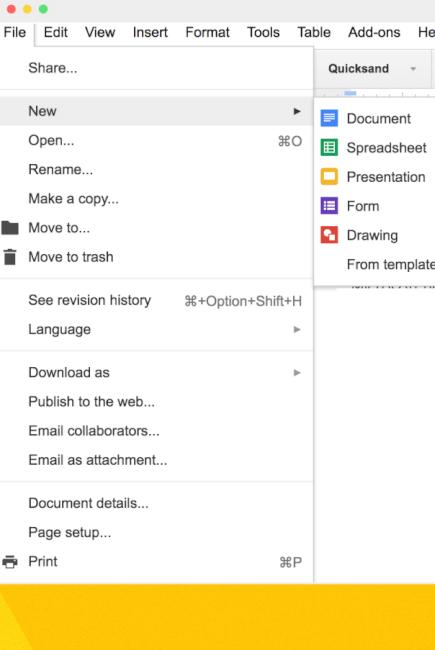Choose Page setup...
435x650 pixels.
(156, 532)
